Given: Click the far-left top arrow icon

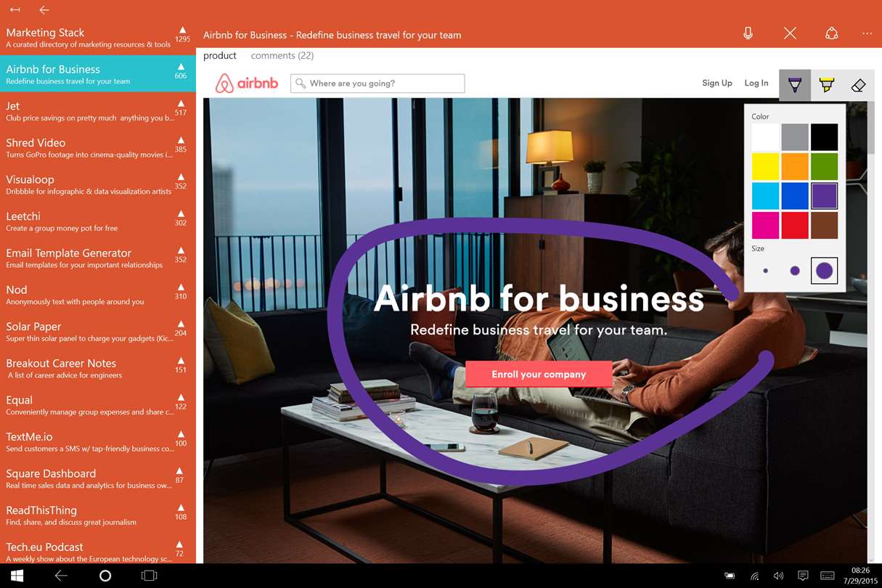Looking at the screenshot, I should point(15,9).
